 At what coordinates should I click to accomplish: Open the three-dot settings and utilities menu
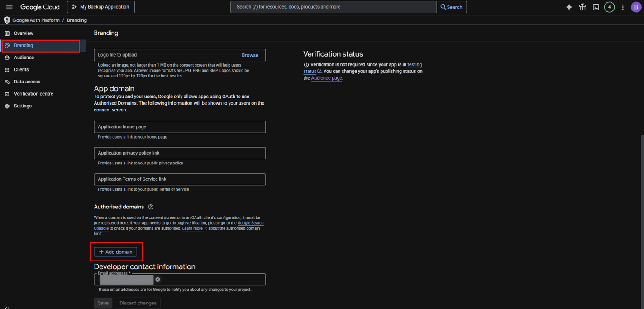(x=623, y=7)
